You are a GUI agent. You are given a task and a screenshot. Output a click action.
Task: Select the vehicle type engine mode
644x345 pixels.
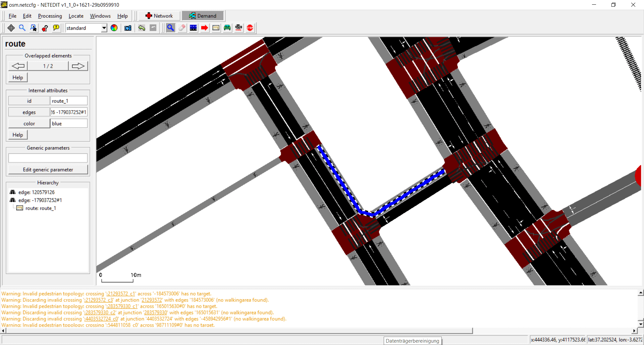[239, 28]
